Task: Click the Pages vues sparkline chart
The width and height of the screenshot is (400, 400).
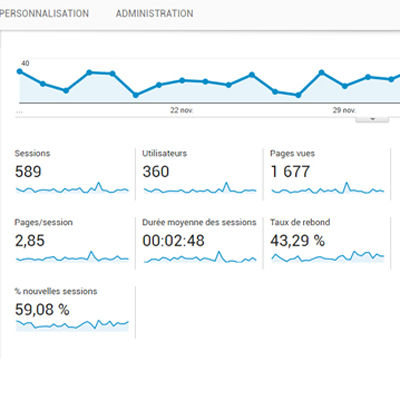Action: [328, 188]
